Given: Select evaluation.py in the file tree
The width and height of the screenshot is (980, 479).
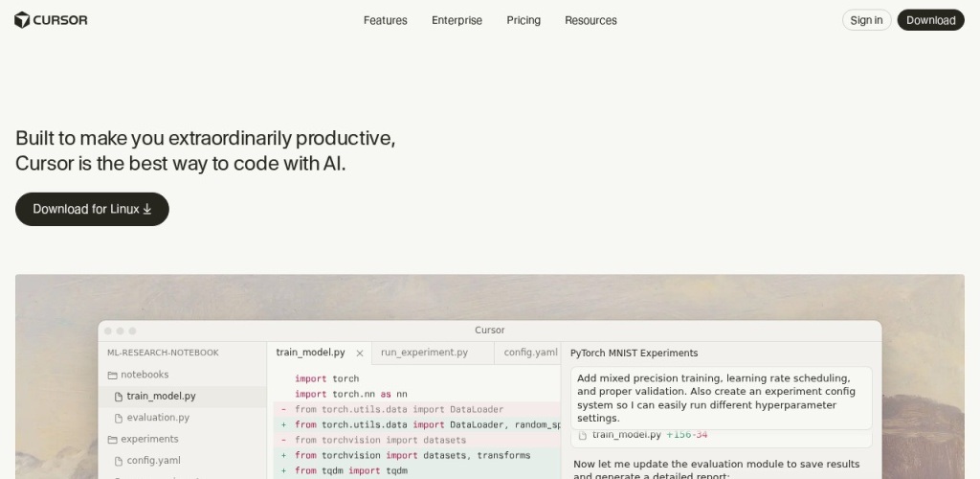Looking at the screenshot, I should pyautogui.click(x=158, y=418).
